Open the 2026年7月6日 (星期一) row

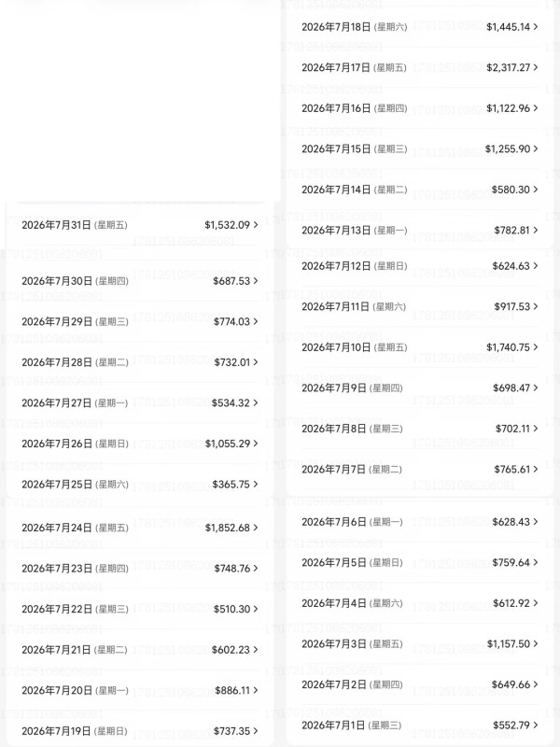click(x=420, y=522)
